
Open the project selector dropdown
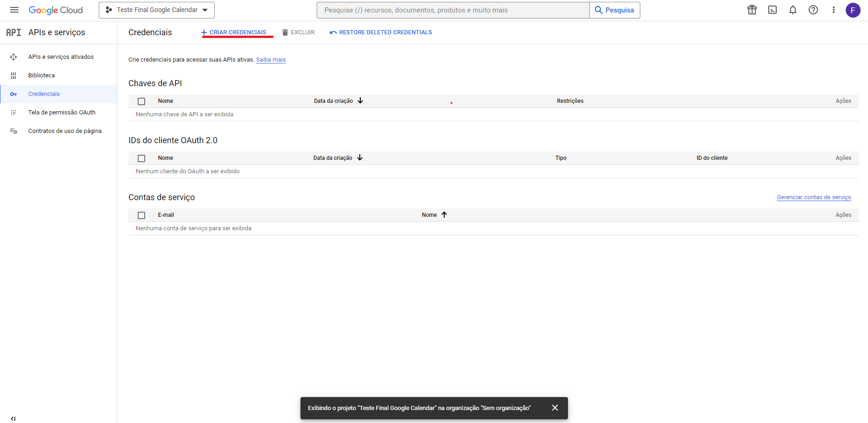tap(157, 10)
